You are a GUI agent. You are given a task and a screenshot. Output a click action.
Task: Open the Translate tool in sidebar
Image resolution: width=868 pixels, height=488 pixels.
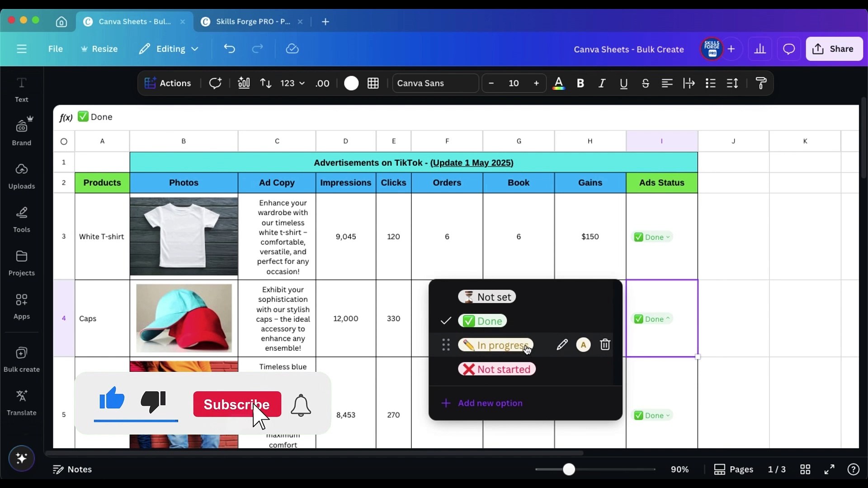[x=22, y=403]
